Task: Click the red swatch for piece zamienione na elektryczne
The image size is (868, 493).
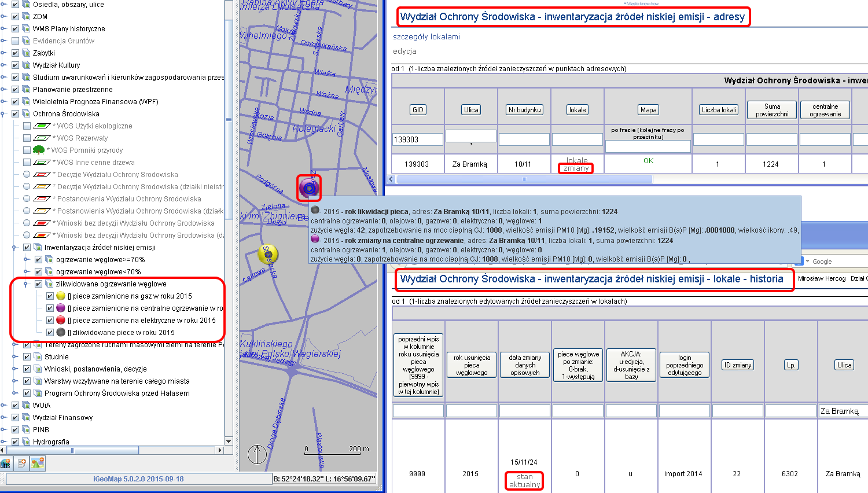Action: pyautogui.click(x=61, y=321)
